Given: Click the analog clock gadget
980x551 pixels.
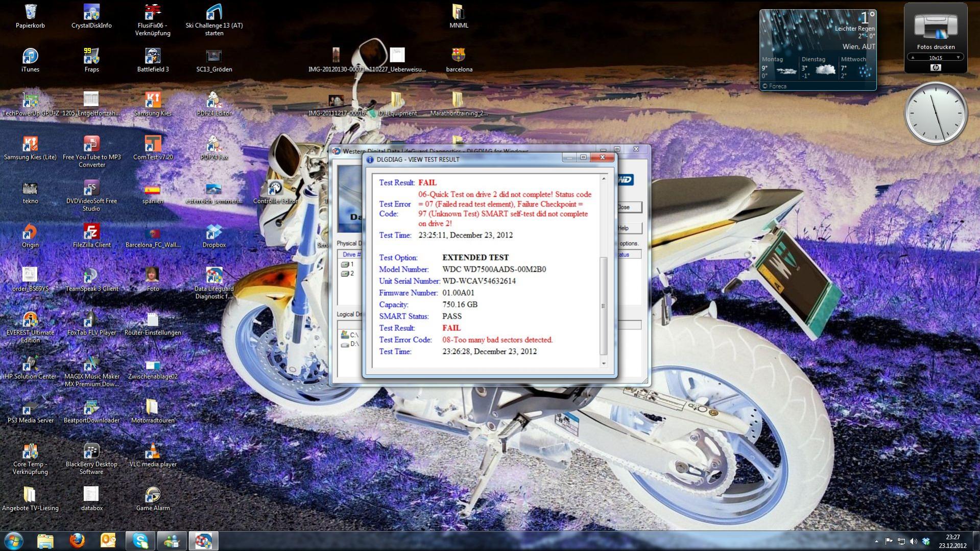Looking at the screenshot, I should tap(936, 113).
